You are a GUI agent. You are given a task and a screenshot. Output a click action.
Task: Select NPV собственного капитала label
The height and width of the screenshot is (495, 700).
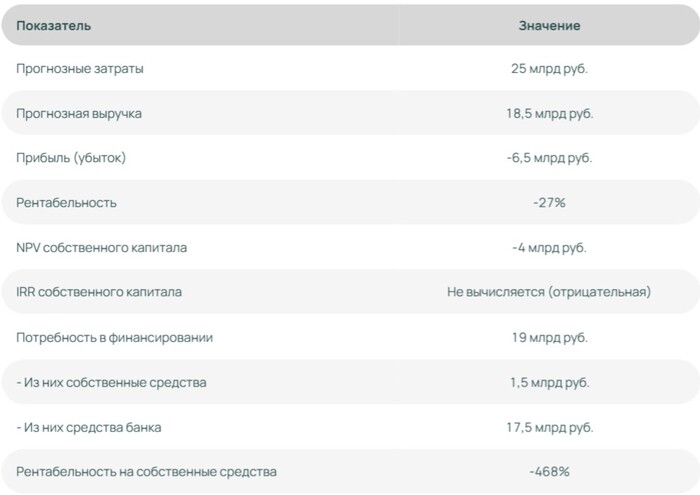tap(101, 248)
